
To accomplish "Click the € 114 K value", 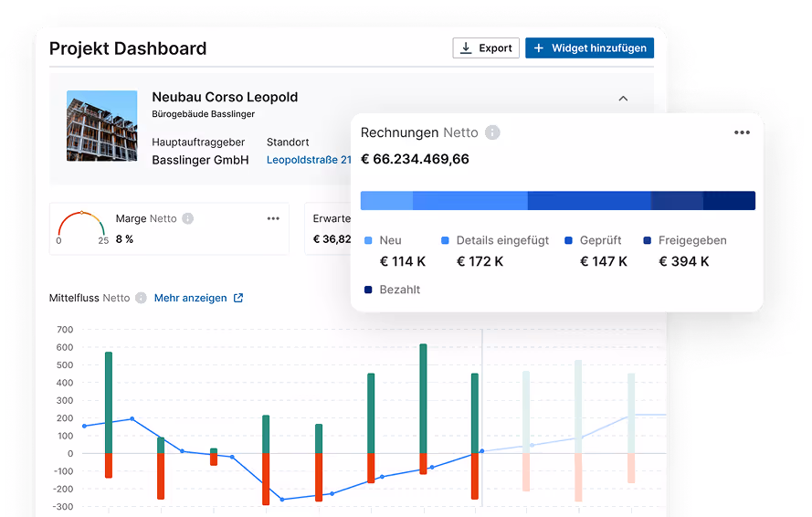I will (x=403, y=261).
